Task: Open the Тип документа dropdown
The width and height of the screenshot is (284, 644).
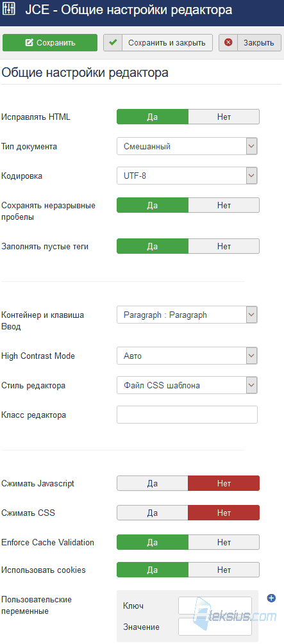Action: coord(187,146)
